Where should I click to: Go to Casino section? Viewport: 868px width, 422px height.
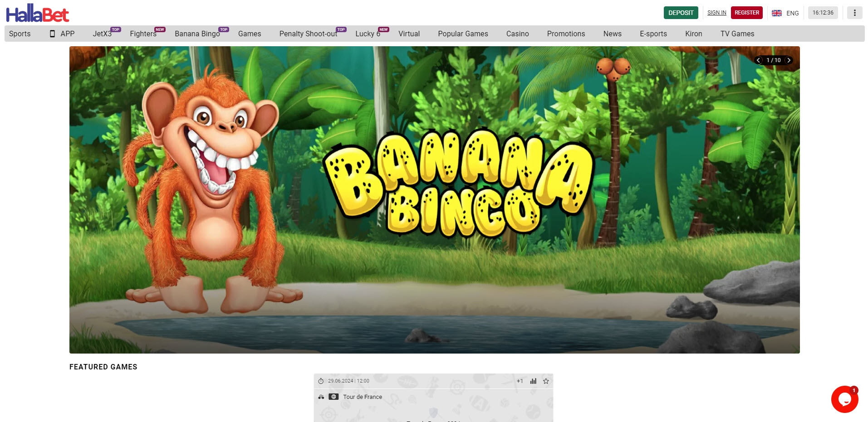(518, 34)
